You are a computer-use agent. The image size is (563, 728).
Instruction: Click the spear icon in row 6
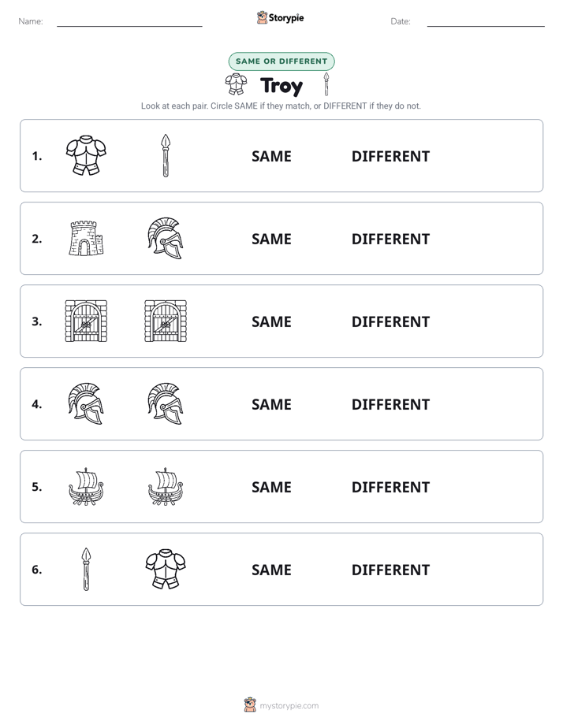click(86, 569)
